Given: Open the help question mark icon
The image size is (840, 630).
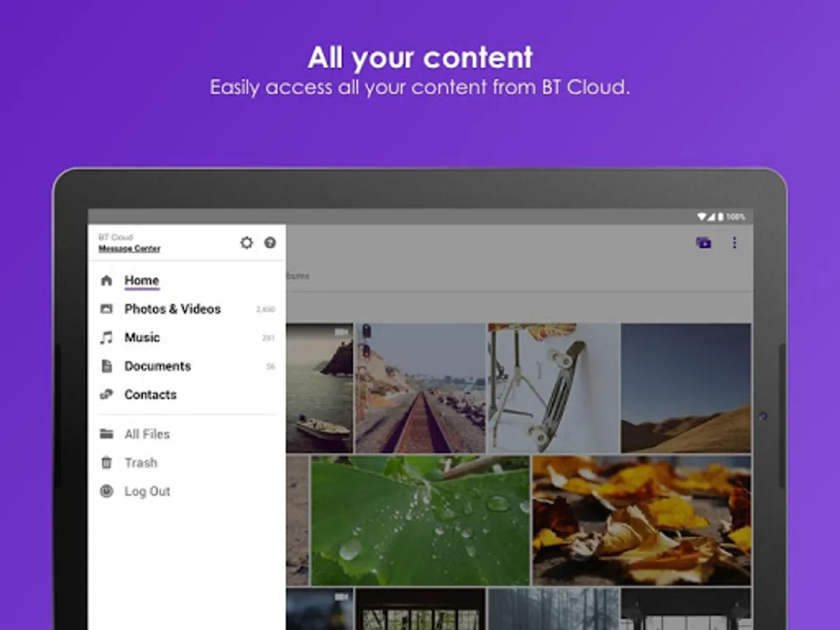Looking at the screenshot, I should [270, 243].
